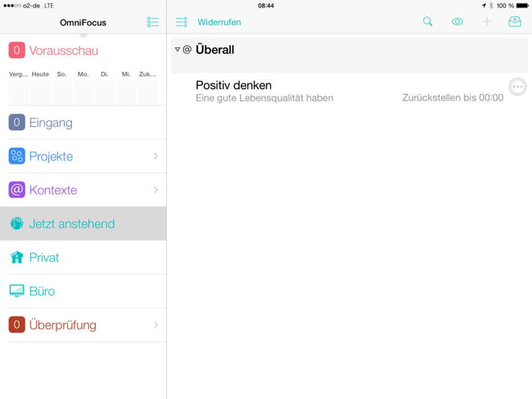Open the Privat house perspective
The image size is (532, 399).
pos(43,258)
